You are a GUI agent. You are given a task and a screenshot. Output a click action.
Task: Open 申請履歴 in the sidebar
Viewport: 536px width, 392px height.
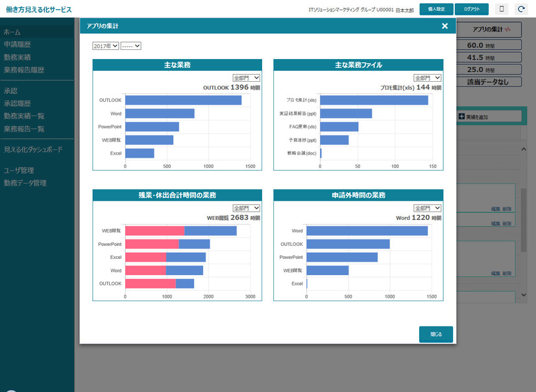18,44
